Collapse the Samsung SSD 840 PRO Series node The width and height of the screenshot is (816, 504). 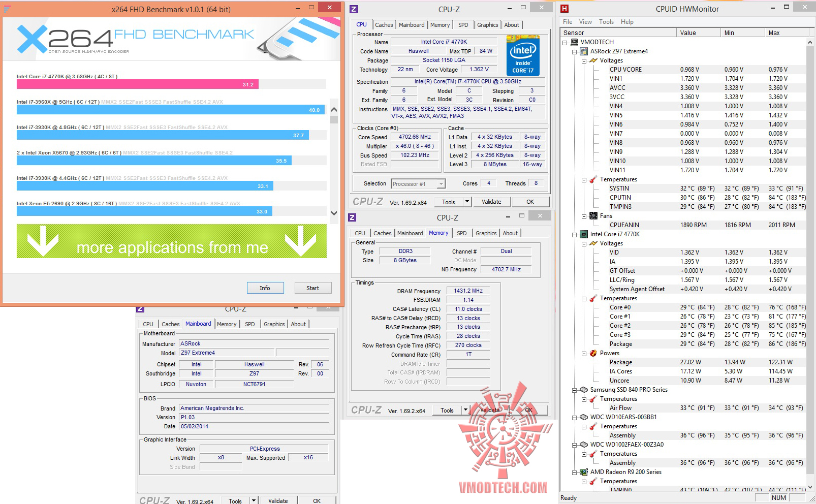pos(575,390)
